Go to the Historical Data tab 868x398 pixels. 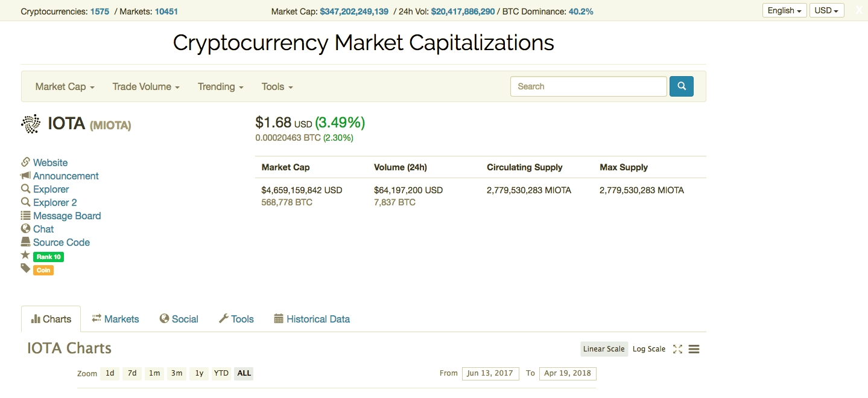(312, 319)
